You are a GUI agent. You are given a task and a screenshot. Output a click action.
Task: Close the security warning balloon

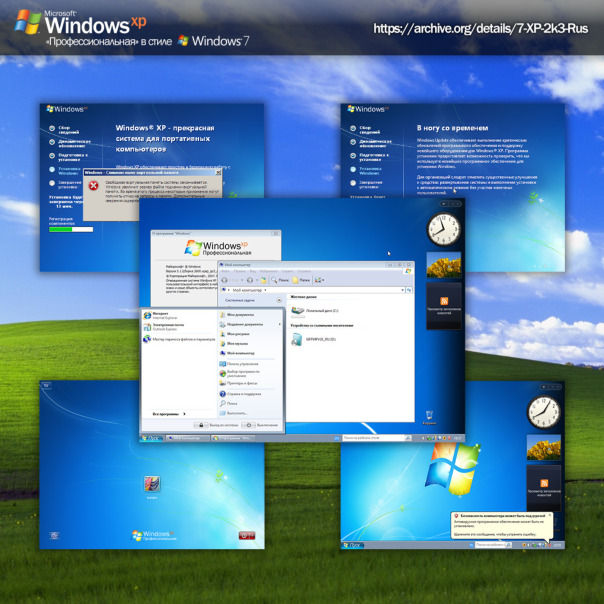tap(550, 515)
